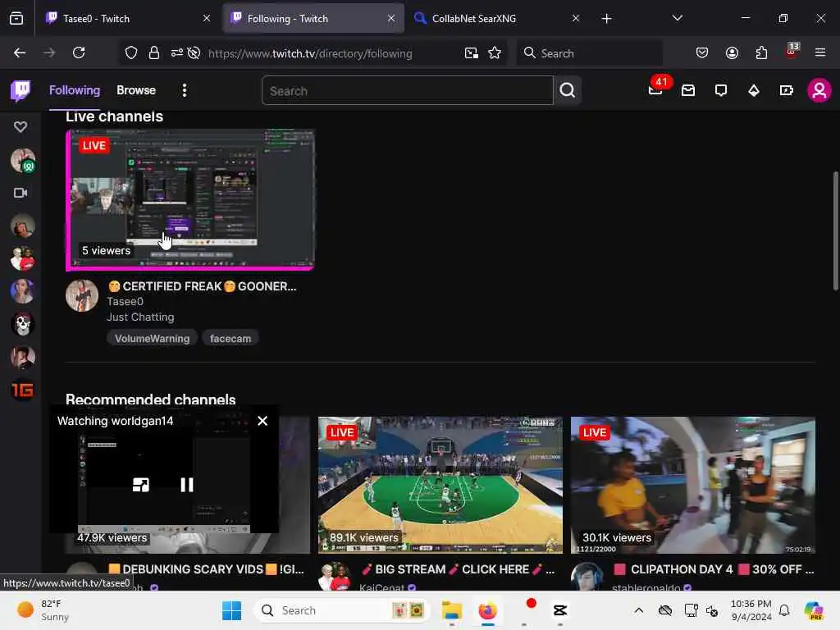Open the Firefox hamburger application menu

click(x=820, y=52)
